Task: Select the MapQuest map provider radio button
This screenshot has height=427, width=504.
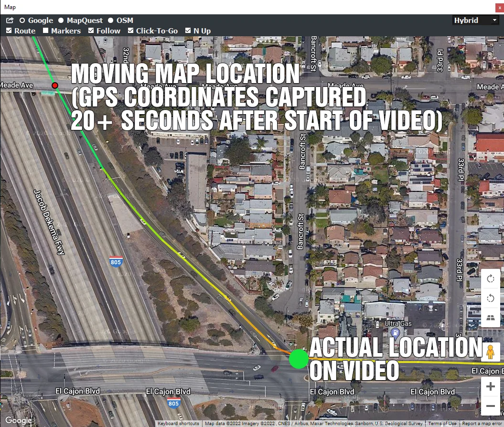Action: pos(61,20)
